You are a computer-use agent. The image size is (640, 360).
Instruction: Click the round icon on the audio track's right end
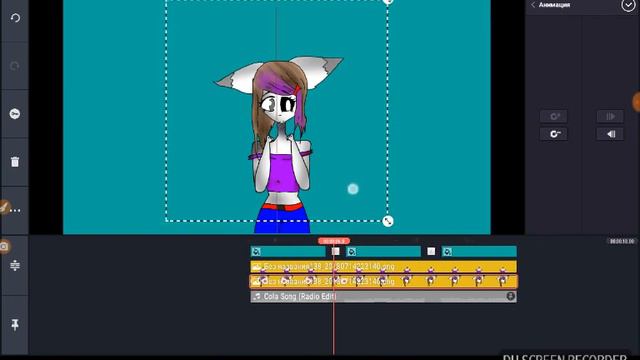pyautogui.click(x=510, y=296)
